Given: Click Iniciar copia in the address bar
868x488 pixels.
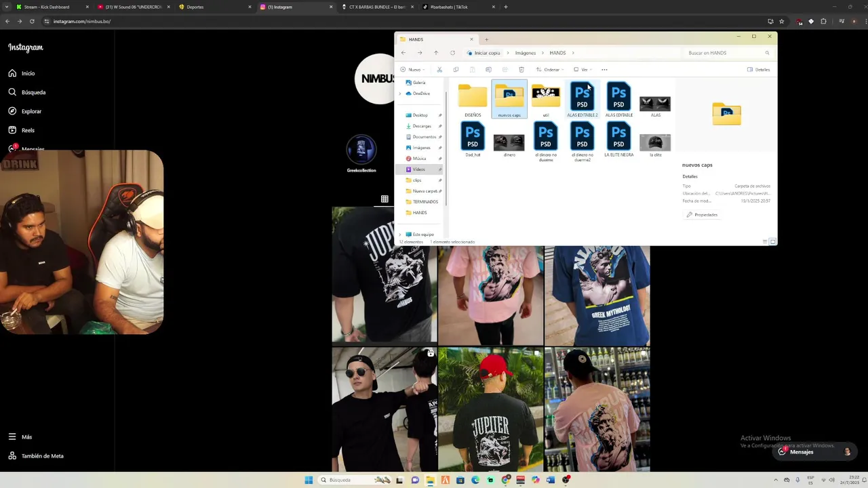Looking at the screenshot, I should 488,53.
